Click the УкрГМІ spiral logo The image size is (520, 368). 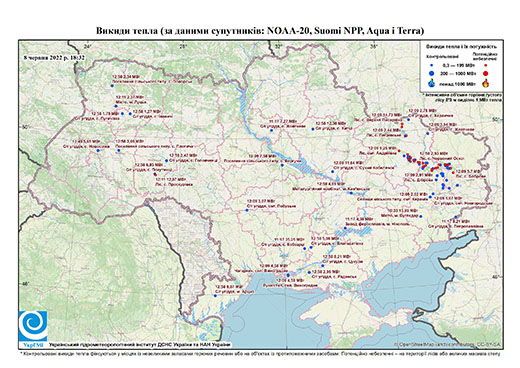point(33,326)
